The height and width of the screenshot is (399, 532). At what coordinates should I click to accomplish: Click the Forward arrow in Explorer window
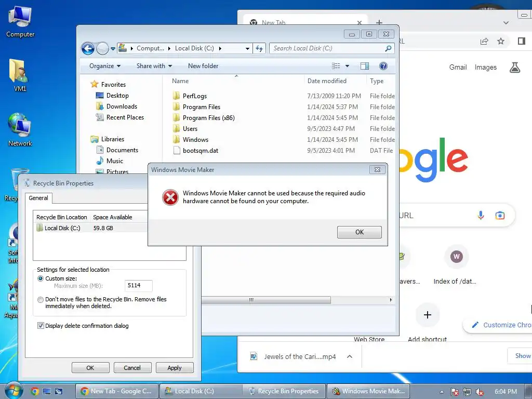pos(102,48)
